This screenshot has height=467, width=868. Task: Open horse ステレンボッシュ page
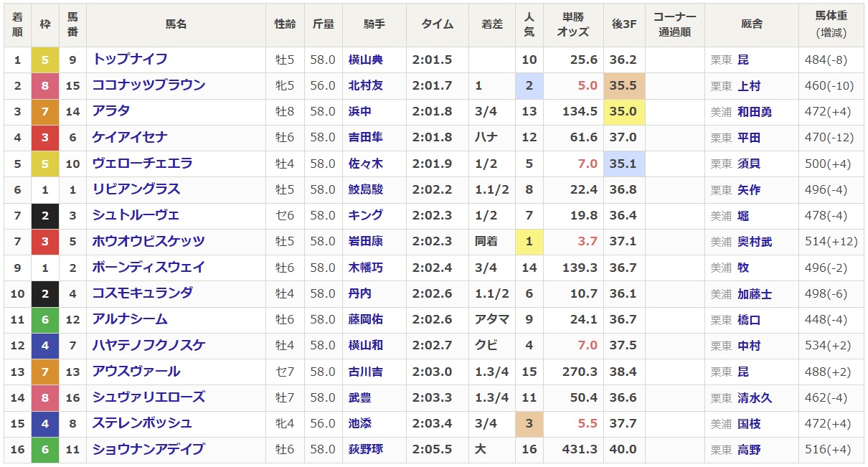(142, 423)
